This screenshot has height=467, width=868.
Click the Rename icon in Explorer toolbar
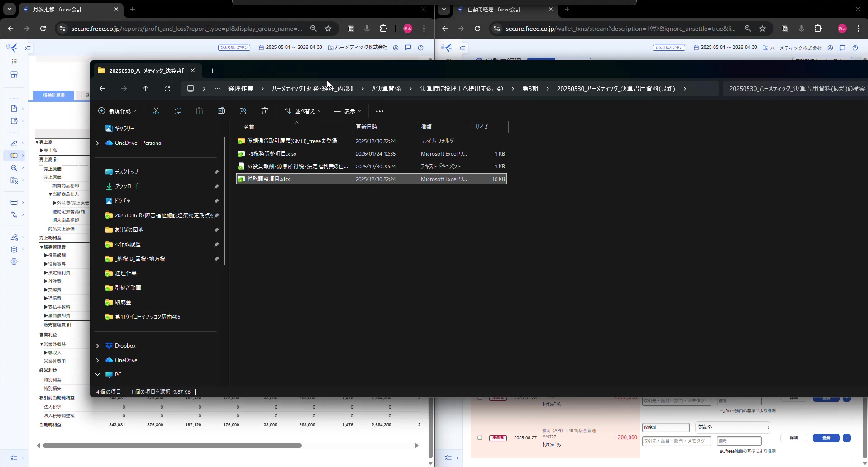221,111
